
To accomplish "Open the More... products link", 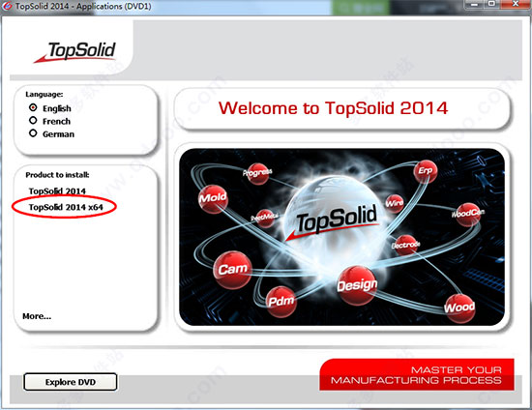I will point(37,316).
